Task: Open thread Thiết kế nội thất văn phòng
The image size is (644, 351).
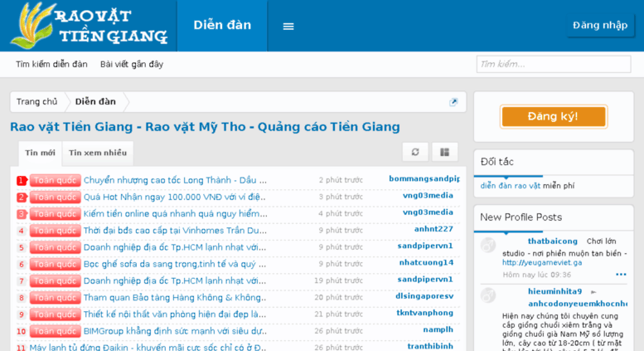Action: [175, 314]
